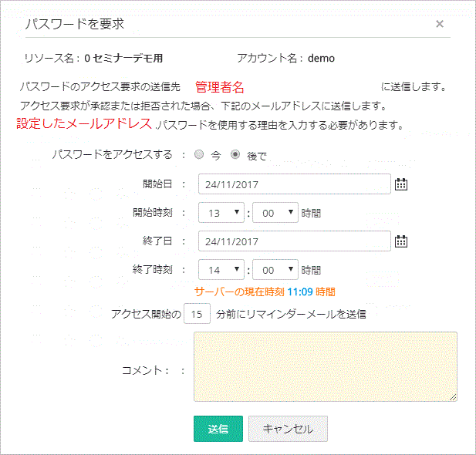Click inside the コメント text area
This screenshot has width=476, height=455.
coord(325,366)
